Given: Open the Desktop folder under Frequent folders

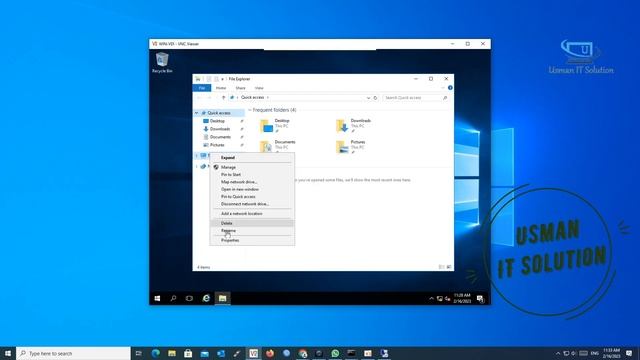Looking at the screenshot, I should [276, 125].
